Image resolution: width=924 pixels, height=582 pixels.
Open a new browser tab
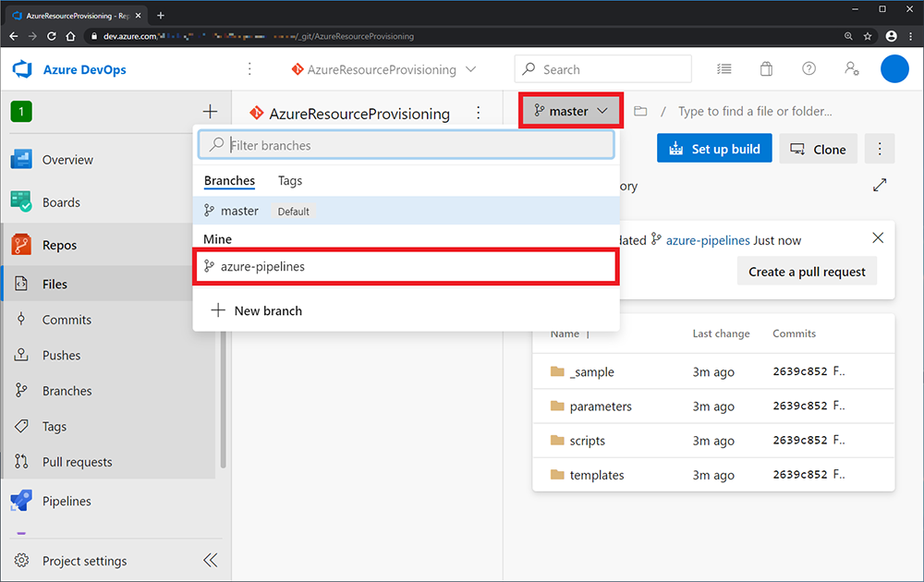(x=161, y=16)
